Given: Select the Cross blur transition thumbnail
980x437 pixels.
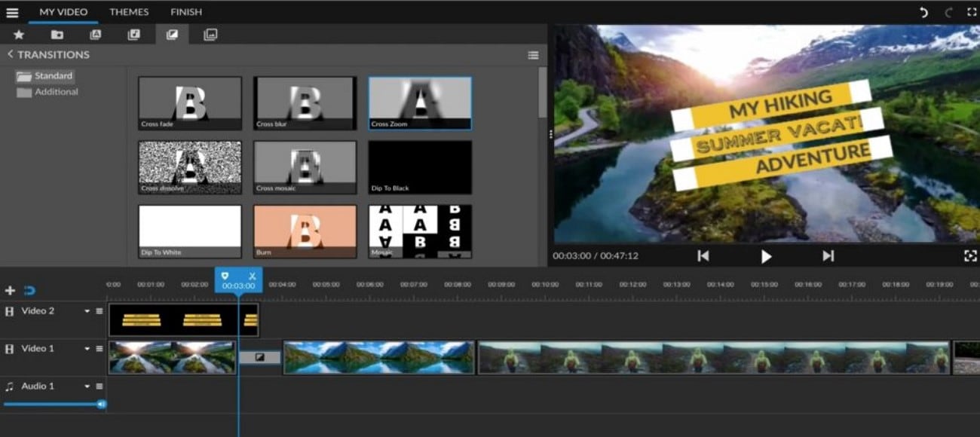Looking at the screenshot, I should [x=305, y=103].
